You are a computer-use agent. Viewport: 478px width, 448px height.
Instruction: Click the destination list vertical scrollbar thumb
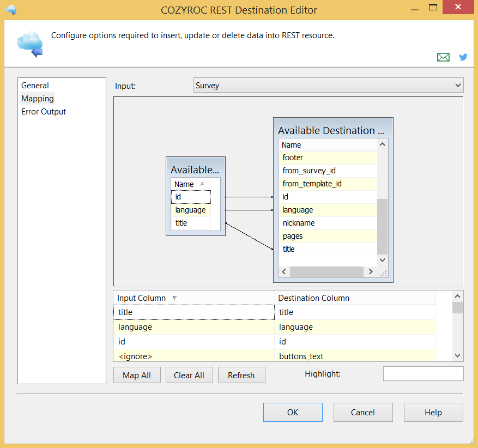pos(382,226)
